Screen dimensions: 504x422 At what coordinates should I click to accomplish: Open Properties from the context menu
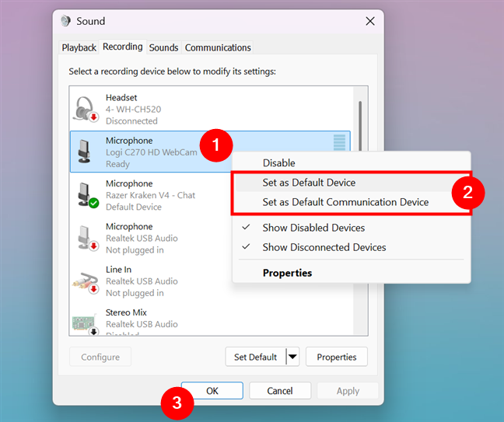352,273
